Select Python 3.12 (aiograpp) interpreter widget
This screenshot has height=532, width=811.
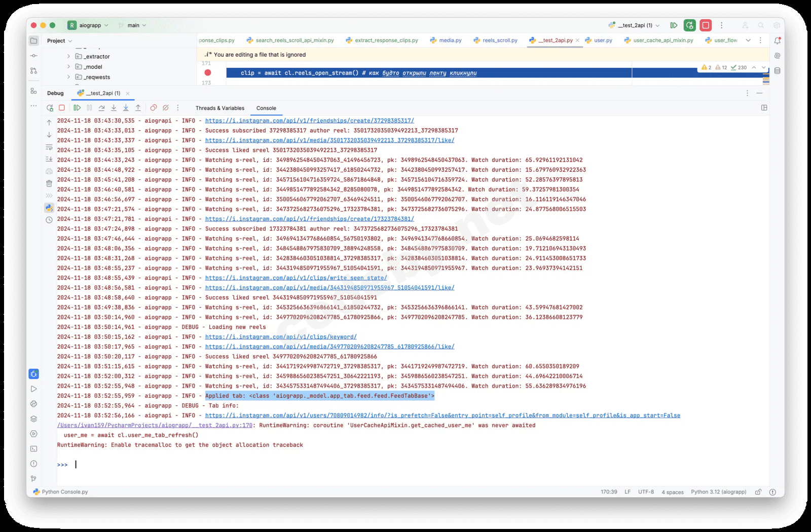tap(718, 492)
